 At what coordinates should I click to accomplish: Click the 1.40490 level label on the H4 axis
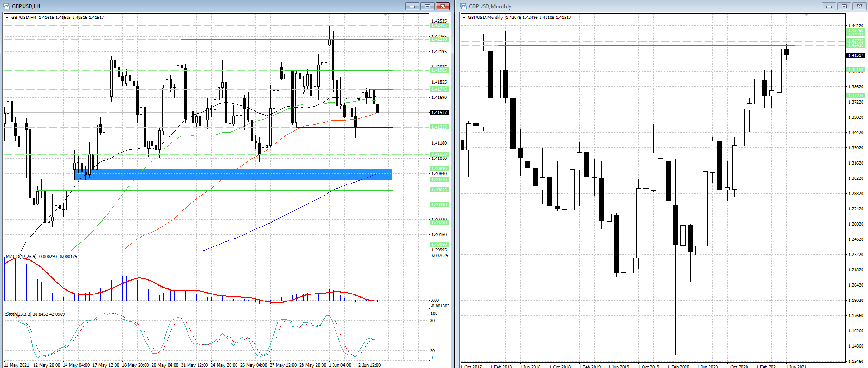point(439,205)
